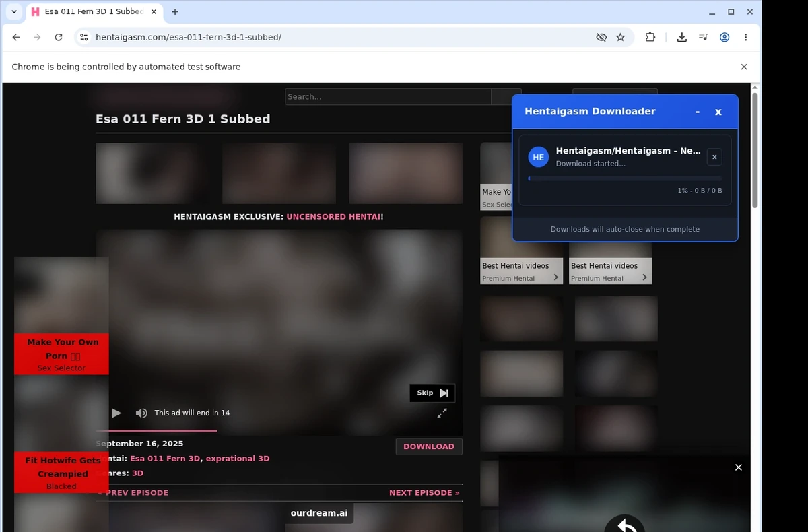The height and width of the screenshot is (532, 808).
Task: Click 'Esa 011 Fern 3D 1 Subbed' heading
Action: point(183,119)
